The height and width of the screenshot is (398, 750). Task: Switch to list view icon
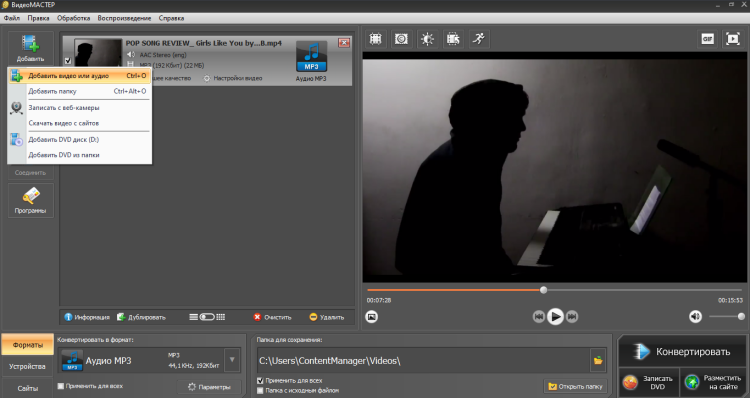coord(193,317)
